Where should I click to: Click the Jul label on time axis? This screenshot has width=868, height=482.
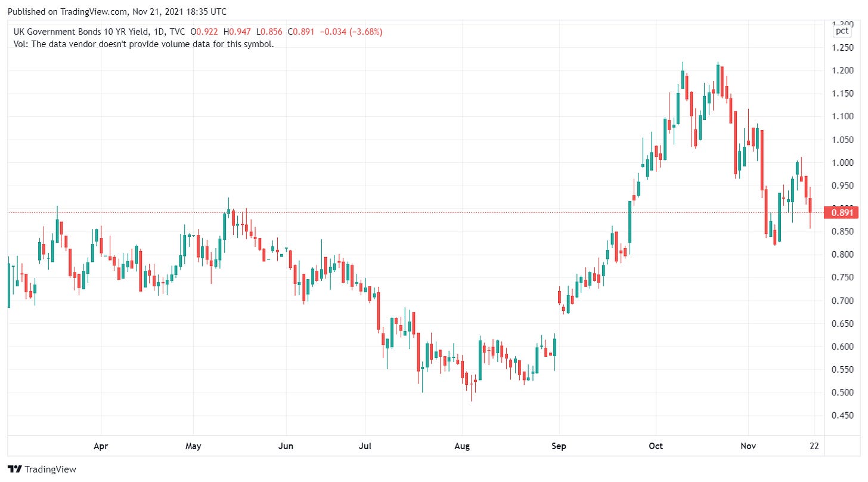[365, 446]
